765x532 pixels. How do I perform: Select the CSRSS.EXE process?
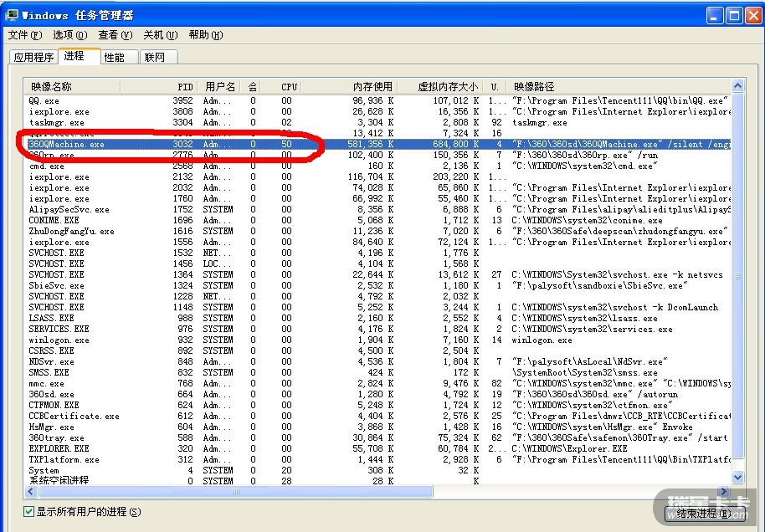coord(377,350)
